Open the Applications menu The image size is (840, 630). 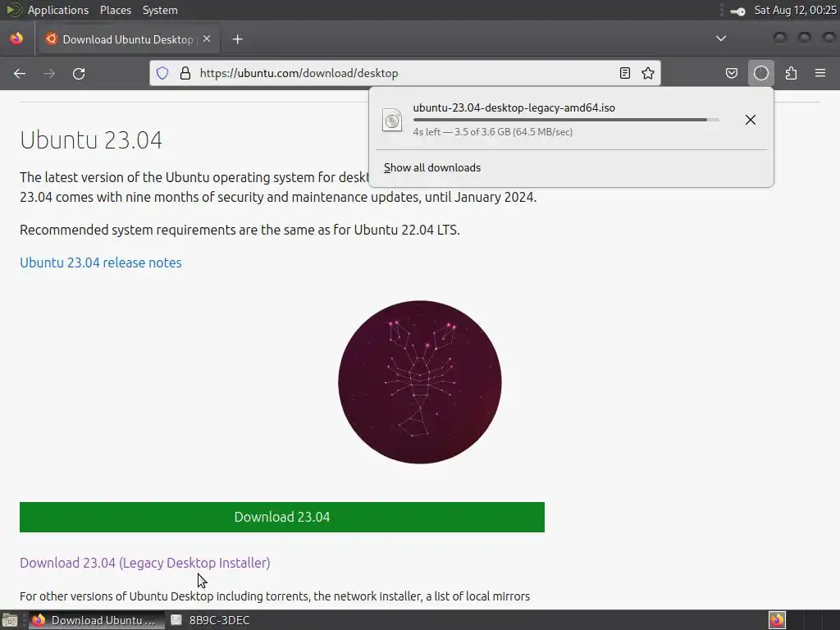pos(58,10)
